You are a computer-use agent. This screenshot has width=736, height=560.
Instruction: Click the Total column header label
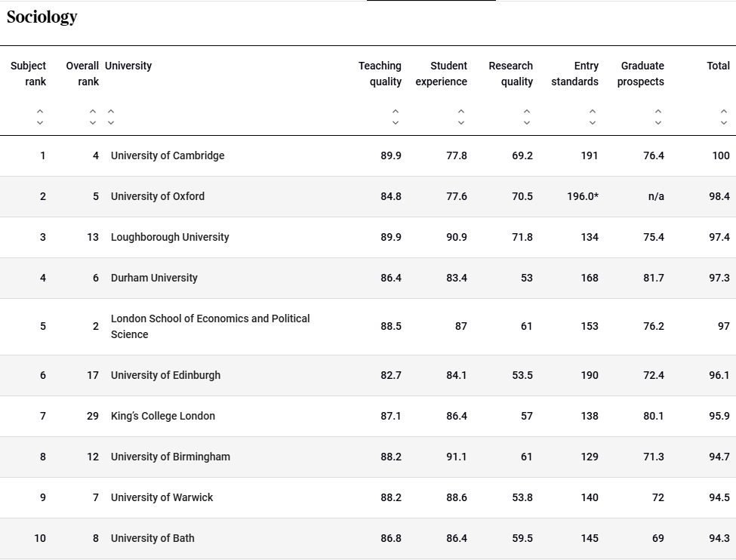(x=718, y=66)
